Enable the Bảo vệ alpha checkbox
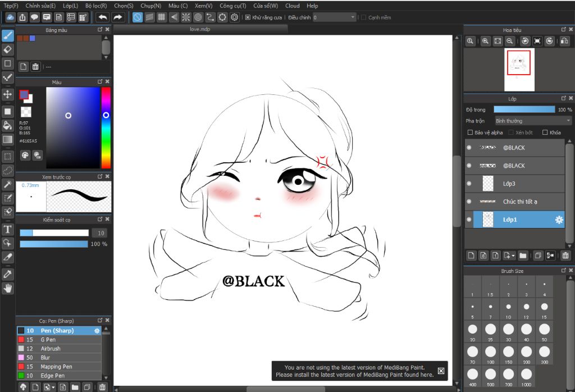Screen dimensions: 575x392 [x=470, y=133]
